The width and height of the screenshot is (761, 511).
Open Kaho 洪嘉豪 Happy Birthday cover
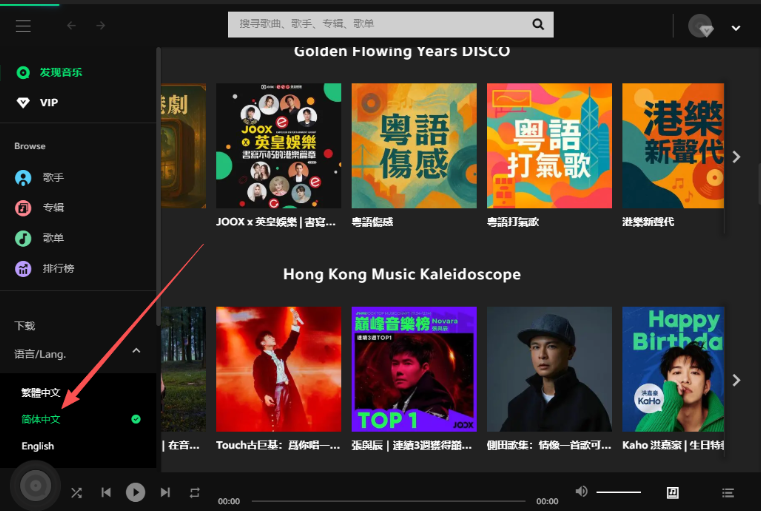pos(673,369)
